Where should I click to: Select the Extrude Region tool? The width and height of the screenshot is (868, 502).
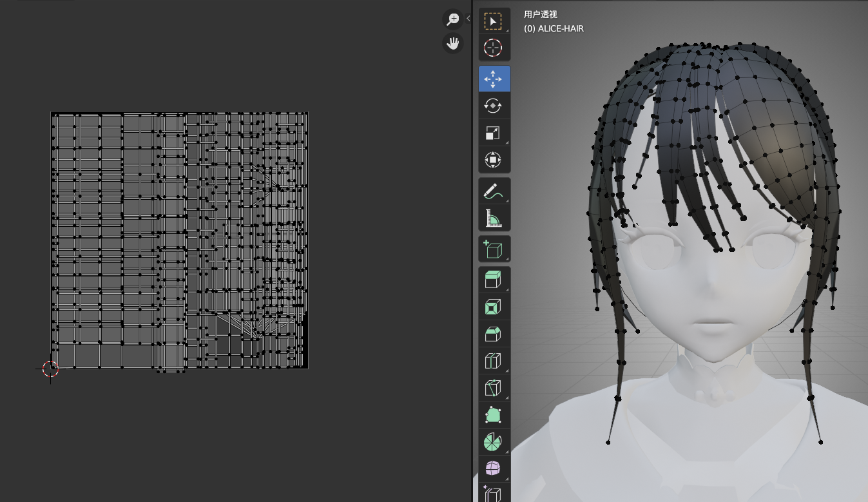pyautogui.click(x=493, y=279)
